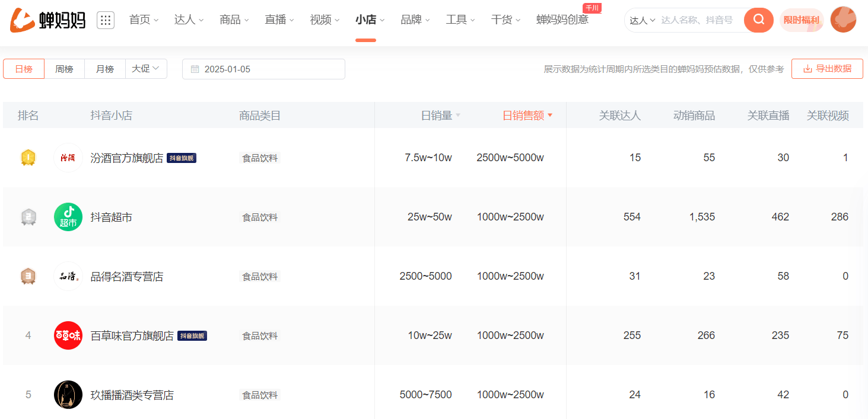Expand the 达人 search type dropdown
The height and width of the screenshot is (419, 868).
[642, 20]
